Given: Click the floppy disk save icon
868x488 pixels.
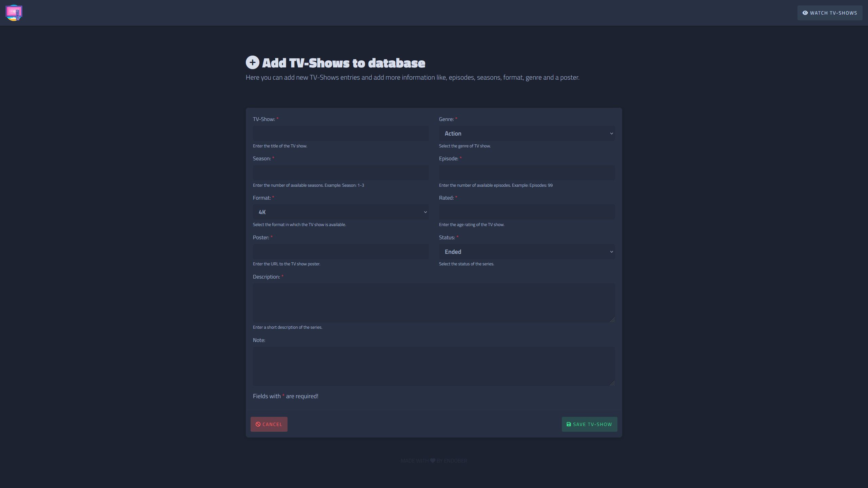Looking at the screenshot, I should 569,424.
